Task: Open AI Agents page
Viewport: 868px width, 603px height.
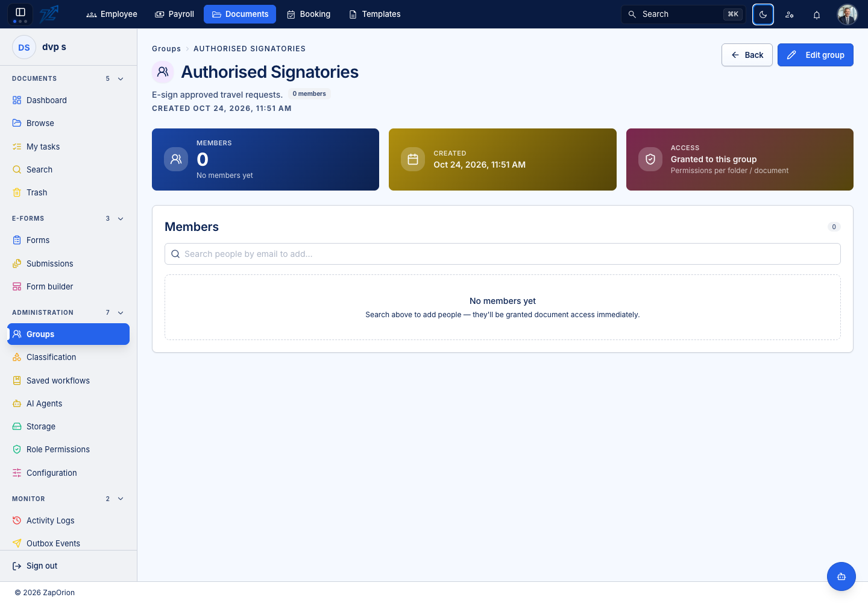Action: pos(69,404)
